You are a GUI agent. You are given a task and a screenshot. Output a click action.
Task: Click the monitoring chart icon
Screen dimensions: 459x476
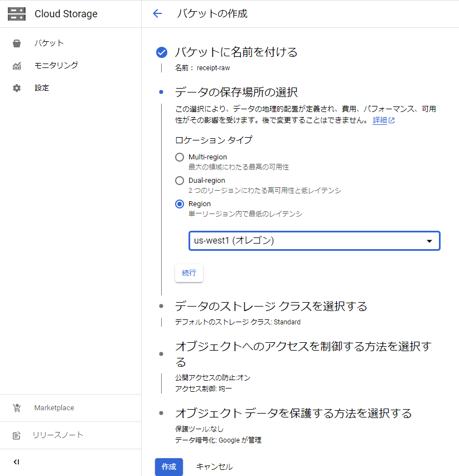pyautogui.click(x=17, y=66)
